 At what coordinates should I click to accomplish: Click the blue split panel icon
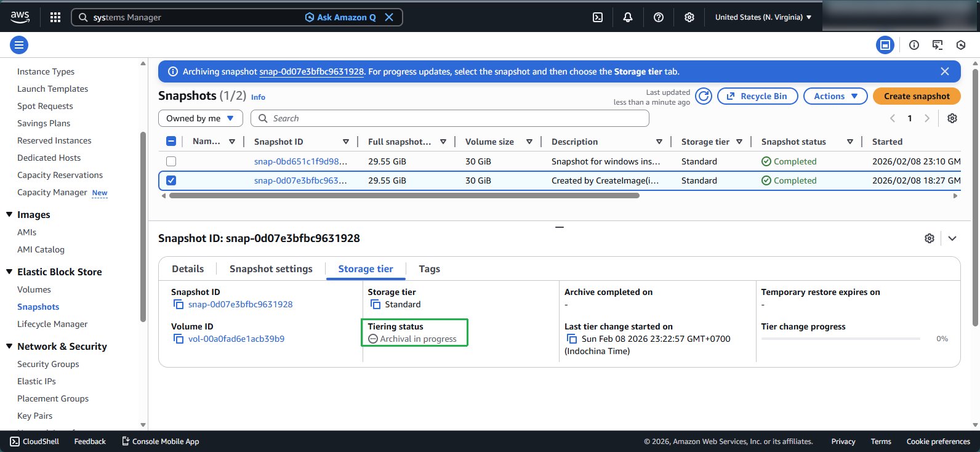point(885,45)
